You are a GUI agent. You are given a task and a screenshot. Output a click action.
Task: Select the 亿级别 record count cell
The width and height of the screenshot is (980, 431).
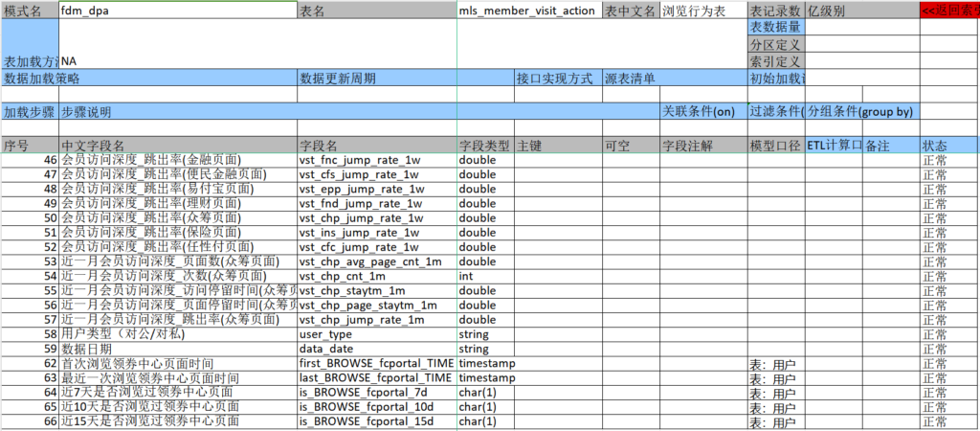click(x=861, y=11)
